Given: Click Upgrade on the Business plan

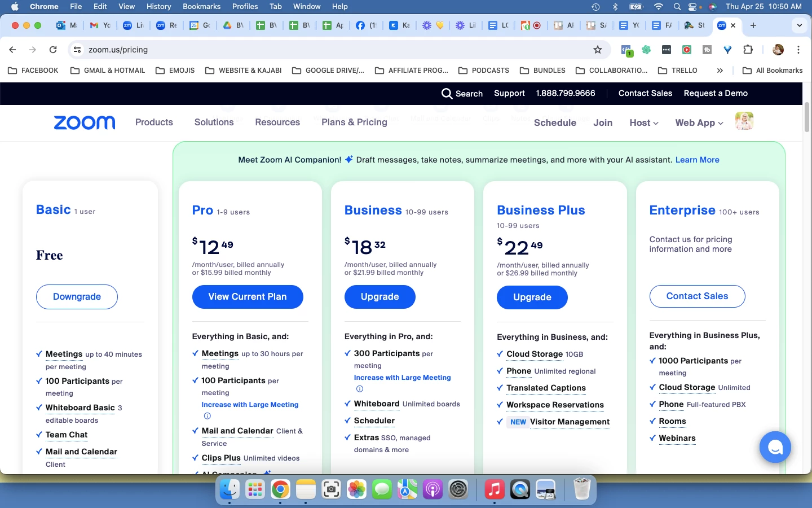Looking at the screenshot, I should pos(380,297).
